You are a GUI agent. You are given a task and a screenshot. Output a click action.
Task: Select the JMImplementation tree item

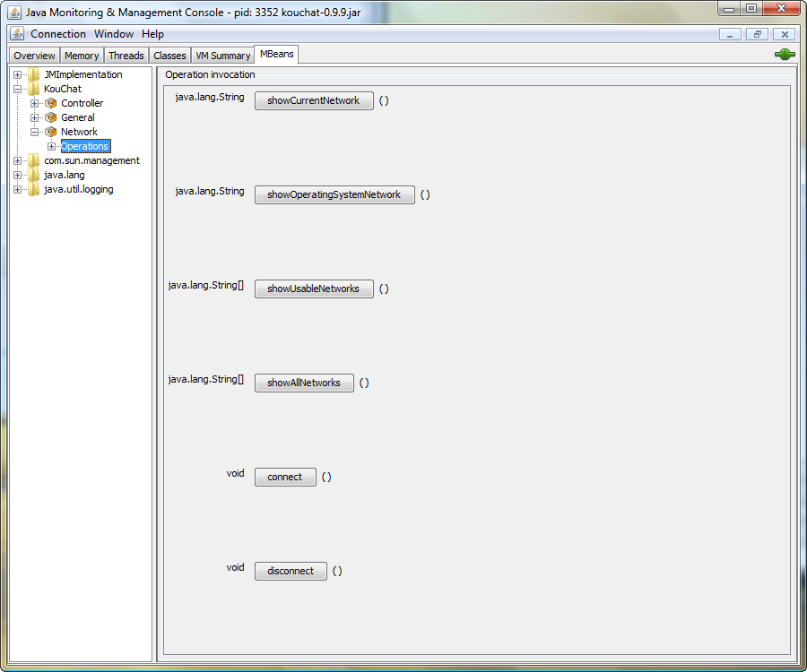83,74
